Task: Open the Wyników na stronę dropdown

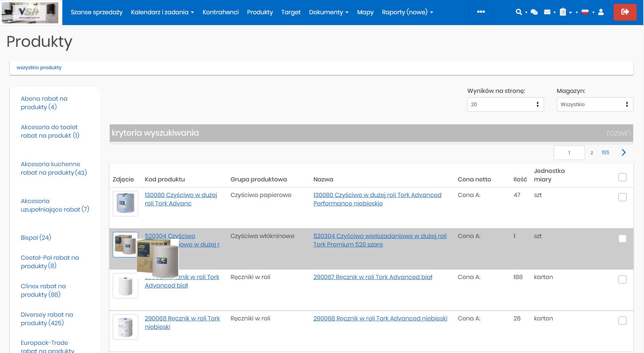Action: 505,104
